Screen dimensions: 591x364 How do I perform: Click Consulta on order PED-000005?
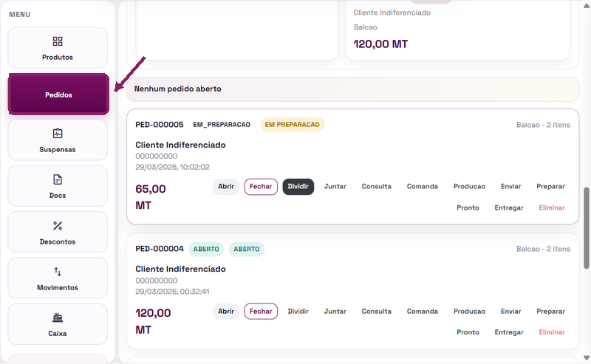tap(377, 187)
